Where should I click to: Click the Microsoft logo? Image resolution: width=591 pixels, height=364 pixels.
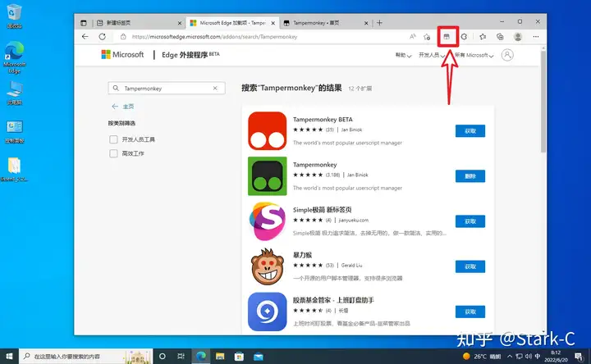point(122,55)
